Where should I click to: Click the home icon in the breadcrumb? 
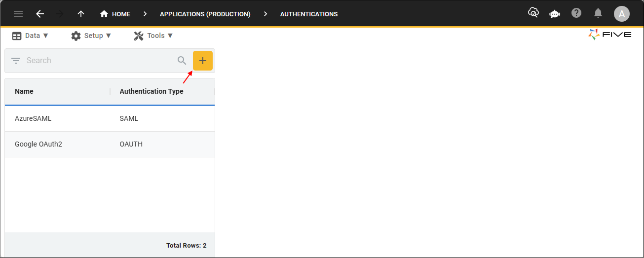pyautogui.click(x=104, y=14)
